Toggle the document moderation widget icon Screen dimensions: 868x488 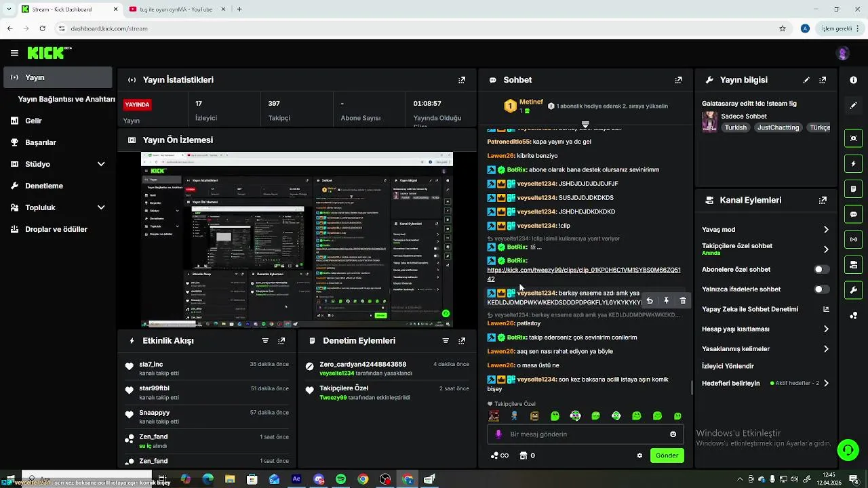(x=853, y=188)
